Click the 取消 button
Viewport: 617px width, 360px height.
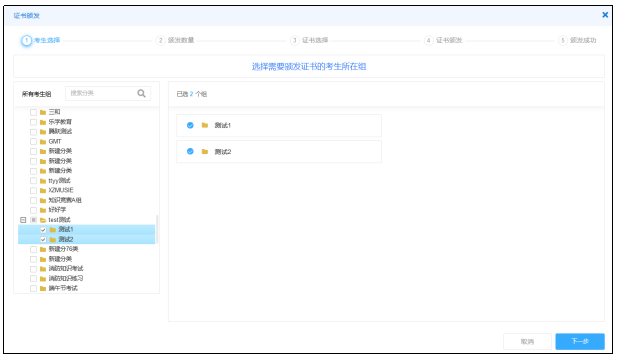point(527,342)
